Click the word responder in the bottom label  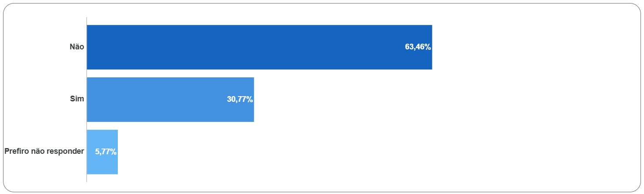click(66, 152)
